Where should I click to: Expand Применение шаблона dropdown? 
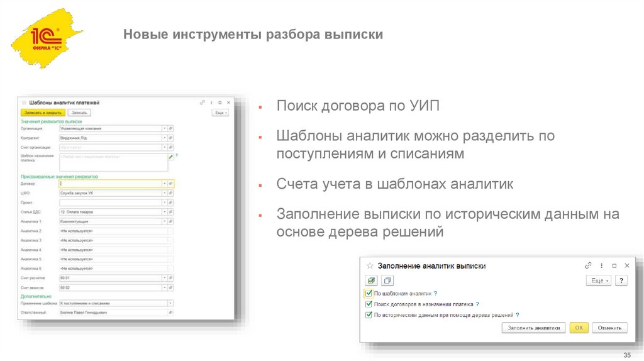pos(170,303)
